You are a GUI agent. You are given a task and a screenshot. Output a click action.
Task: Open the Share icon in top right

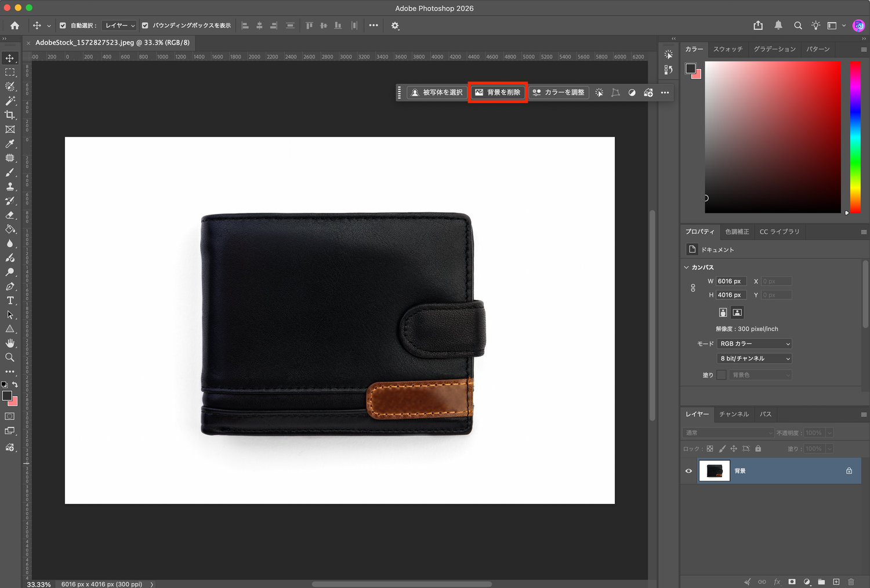tap(758, 26)
